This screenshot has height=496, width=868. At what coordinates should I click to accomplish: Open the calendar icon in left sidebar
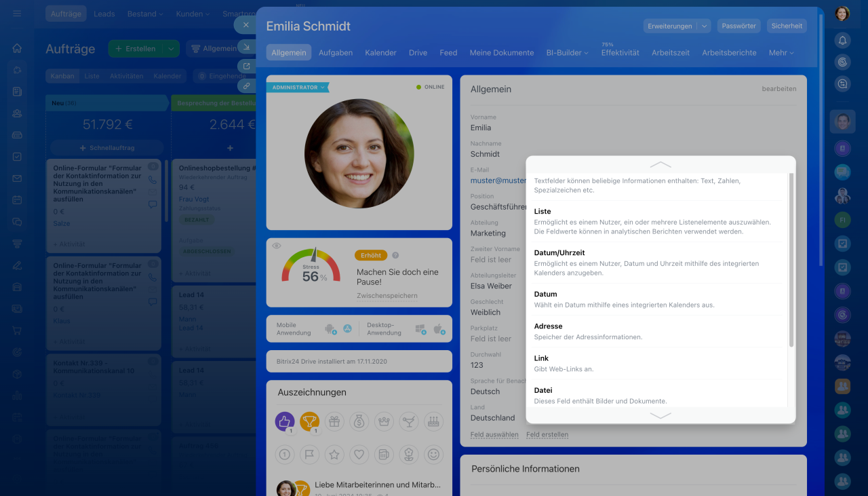17,200
